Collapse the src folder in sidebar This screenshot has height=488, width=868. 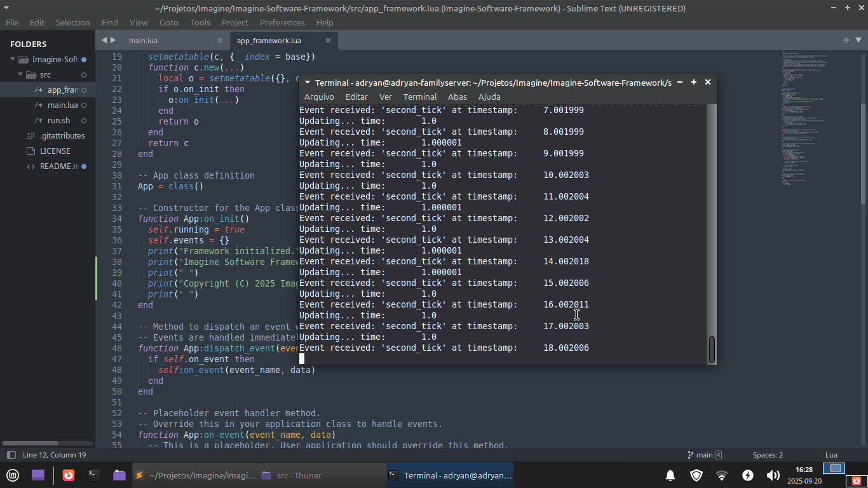click(x=21, y=75)
